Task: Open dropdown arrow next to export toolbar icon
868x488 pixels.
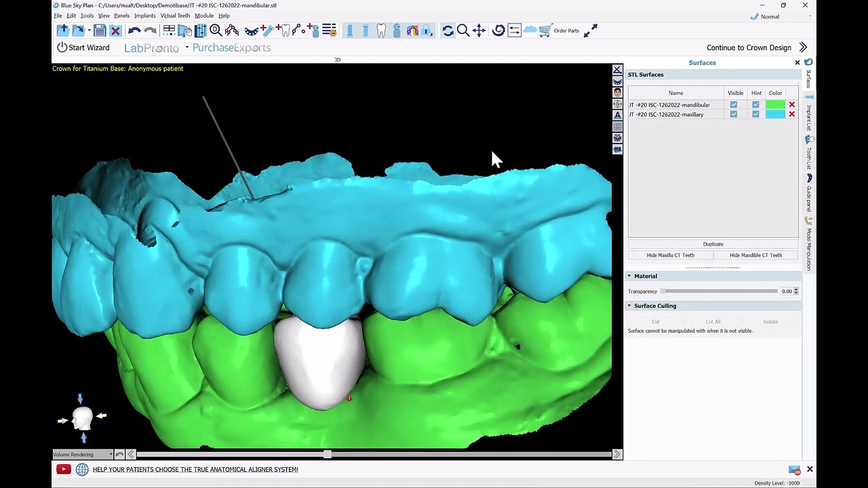Action: (x=89, y=30)
